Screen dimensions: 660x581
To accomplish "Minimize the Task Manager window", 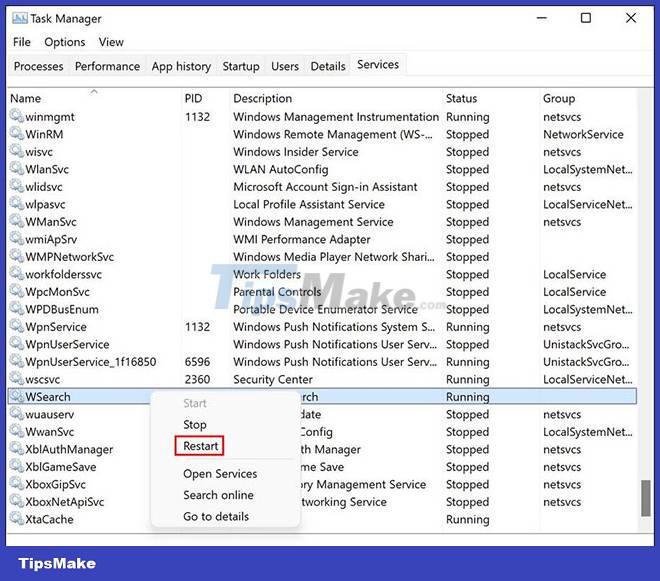I will [542, 18].
